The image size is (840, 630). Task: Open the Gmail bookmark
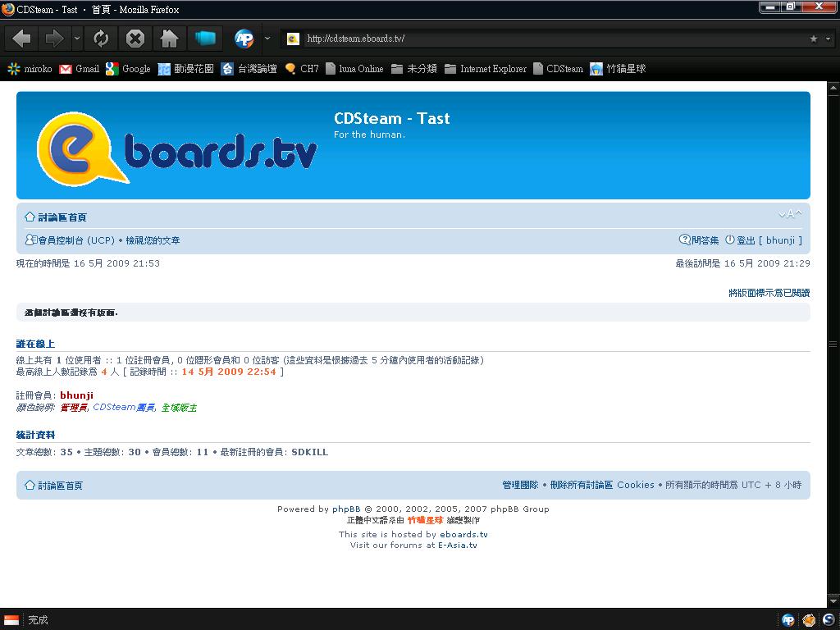tap(80, 69)
